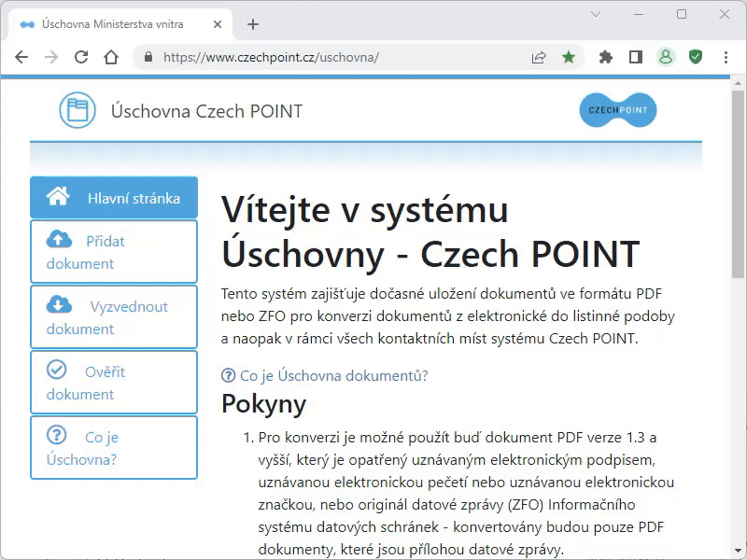Click the Vítejte v systému heading
The width and height of the screenshot is (747, 560).
[430, 231]
